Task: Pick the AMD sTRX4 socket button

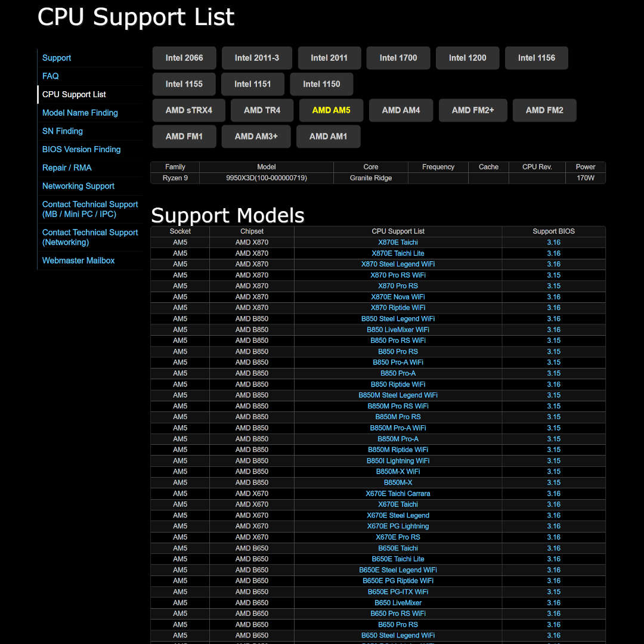Action: point(188,110)
